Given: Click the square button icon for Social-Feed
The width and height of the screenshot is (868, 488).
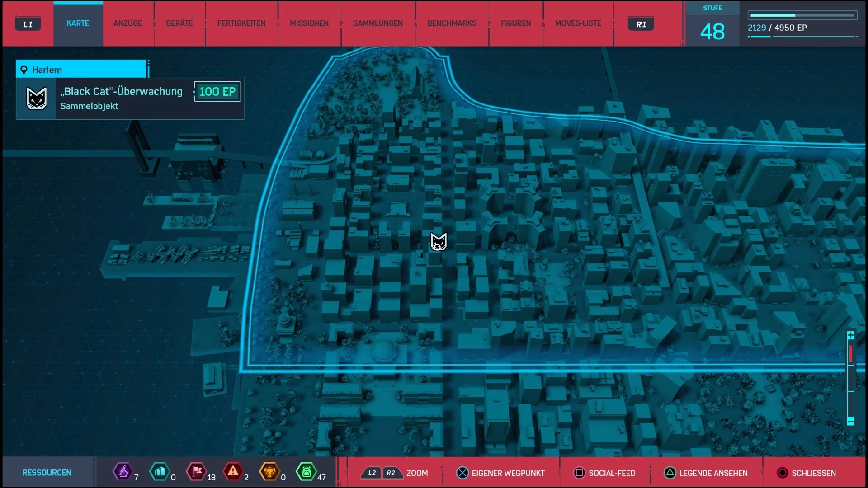Looking at the screenshot, I should coord(579,473).
